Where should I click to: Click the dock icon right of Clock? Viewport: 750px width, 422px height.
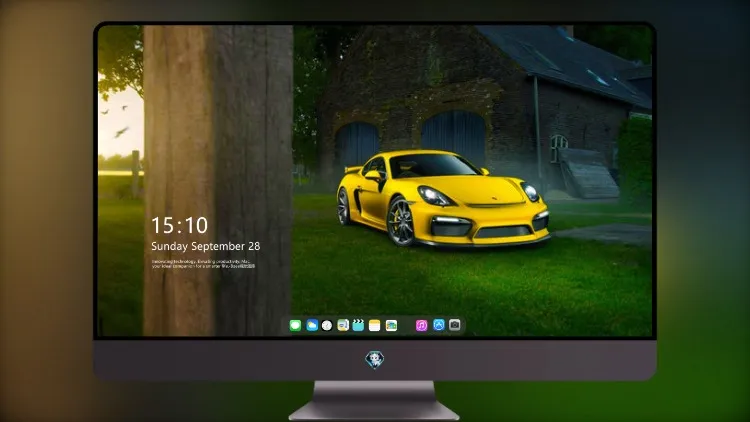pos(343,325)
